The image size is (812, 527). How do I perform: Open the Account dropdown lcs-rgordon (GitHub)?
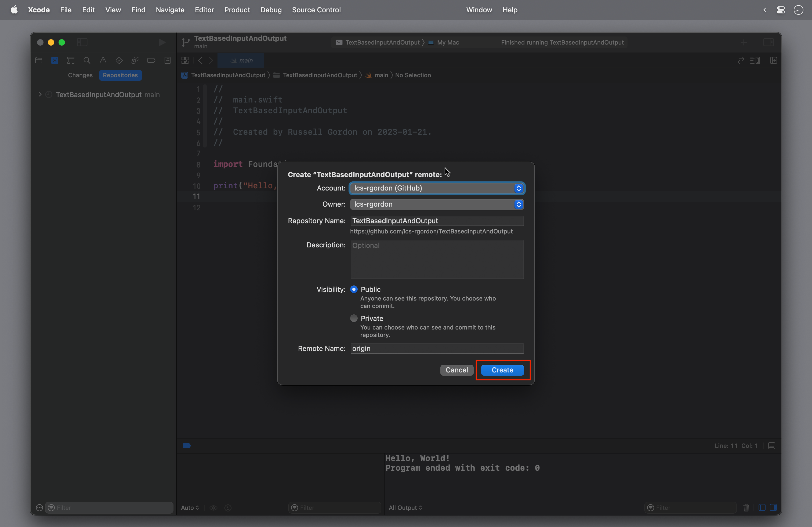437,188
